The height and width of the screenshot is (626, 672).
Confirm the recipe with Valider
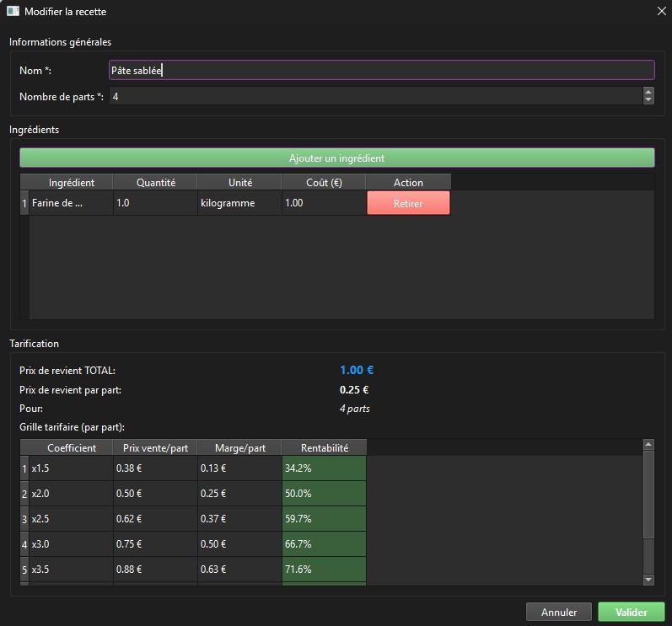click(631, 613)
